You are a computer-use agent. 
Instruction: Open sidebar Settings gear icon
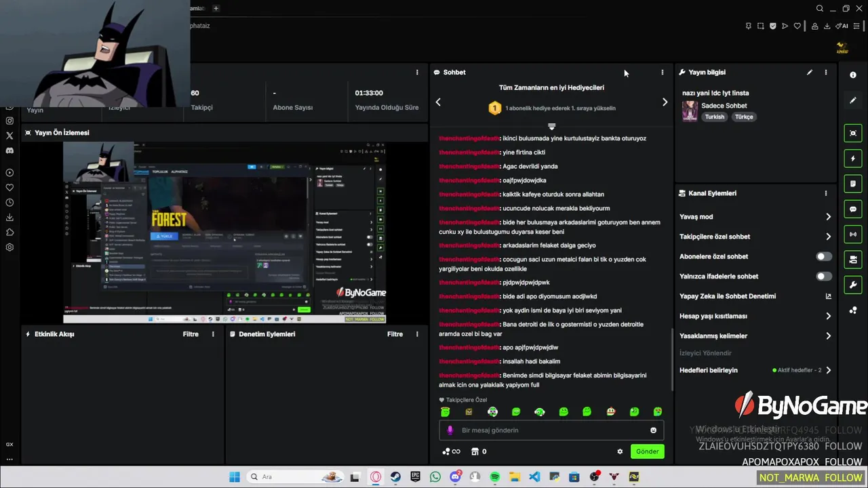click(9, 247)
